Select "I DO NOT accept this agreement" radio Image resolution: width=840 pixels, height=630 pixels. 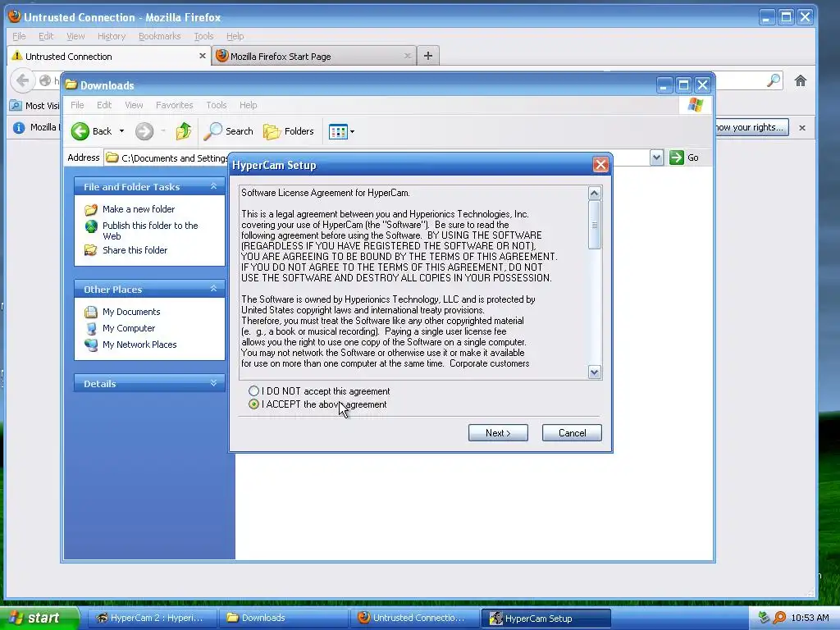[x=254, y=391]
